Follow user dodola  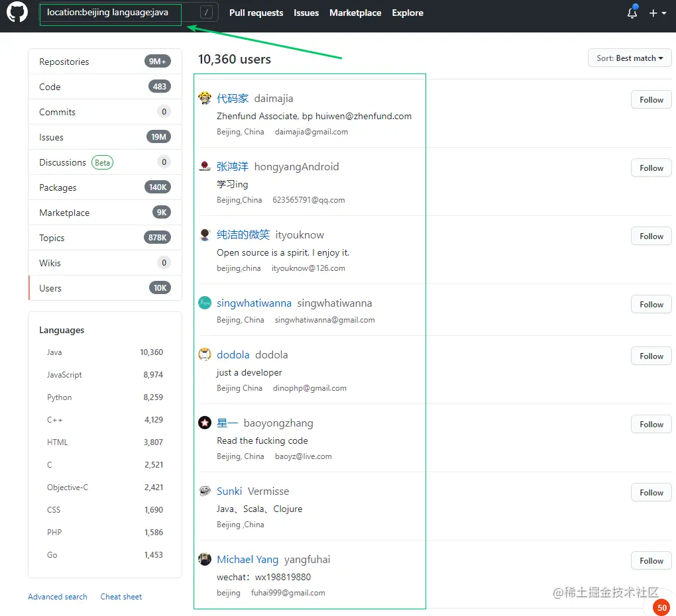point(651,356)
